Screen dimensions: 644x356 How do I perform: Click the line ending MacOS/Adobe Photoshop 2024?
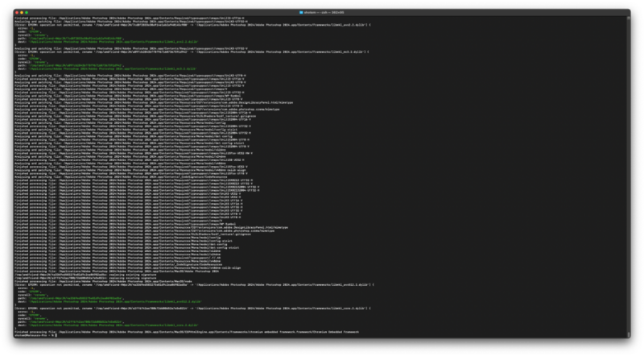pos(117,271)
